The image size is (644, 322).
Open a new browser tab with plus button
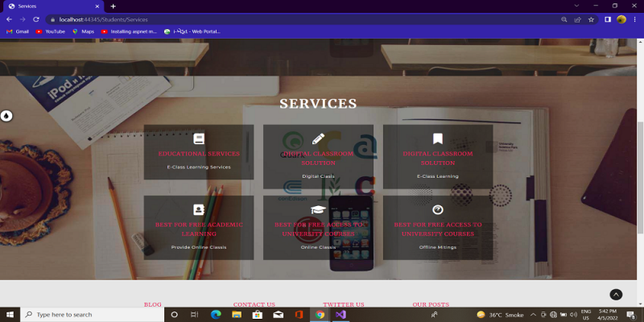click(x=114, y=6)
